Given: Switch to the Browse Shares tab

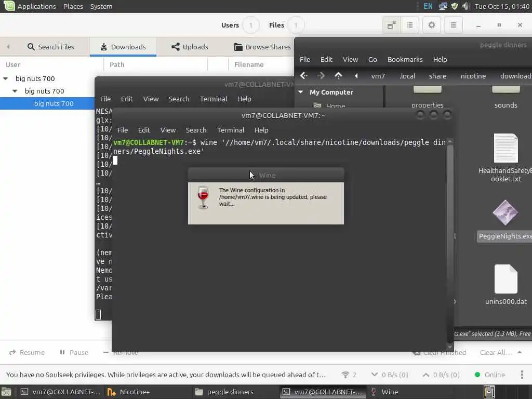Looking at the screenshot, I should click(x=262, y=47).
